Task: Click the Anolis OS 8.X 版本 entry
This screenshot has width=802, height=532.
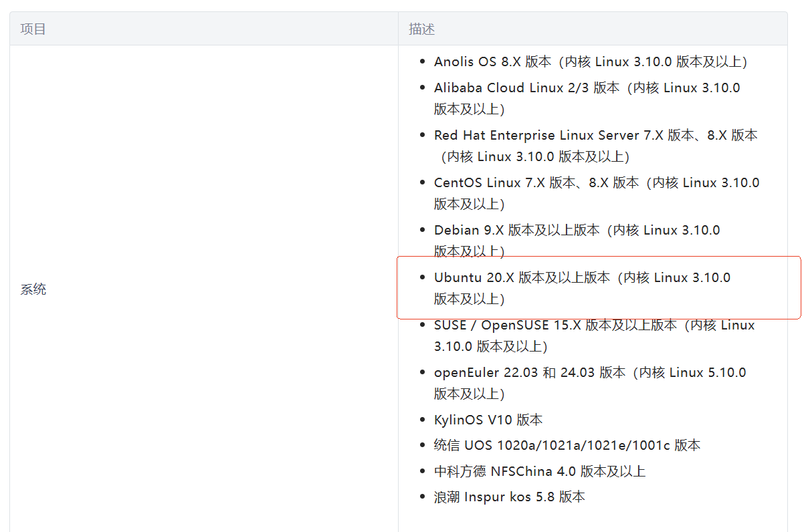Action: tap(590, 62)
